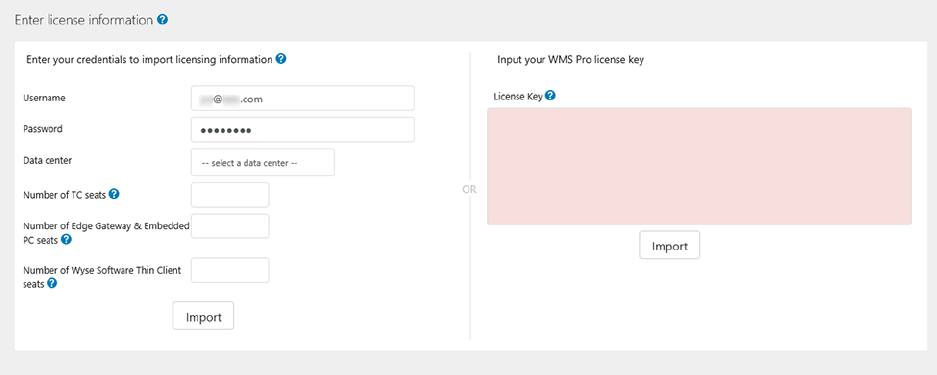Click the Data center label text
Viewport: 937px width, 375px height.
click(48, 161)
